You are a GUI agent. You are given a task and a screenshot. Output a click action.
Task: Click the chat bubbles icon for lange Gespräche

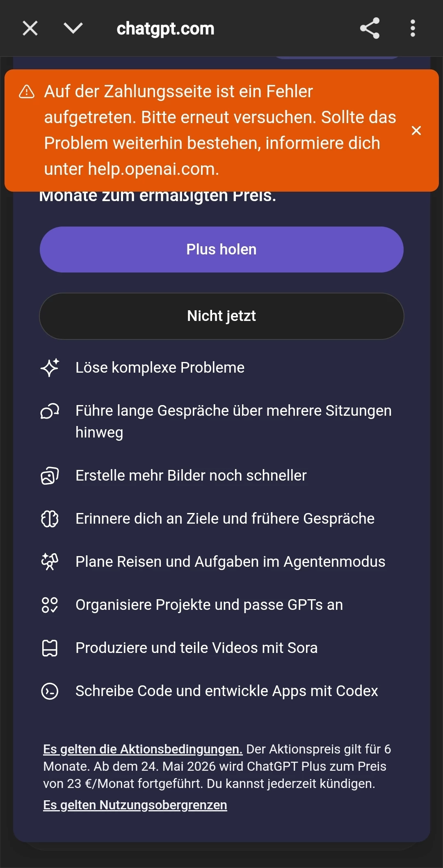click(50, 411)
